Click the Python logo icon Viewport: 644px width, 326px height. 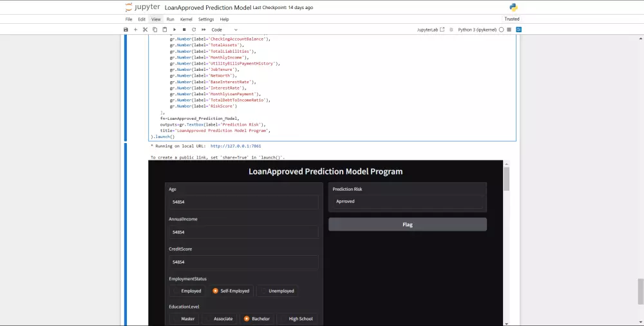coord(513,7)
